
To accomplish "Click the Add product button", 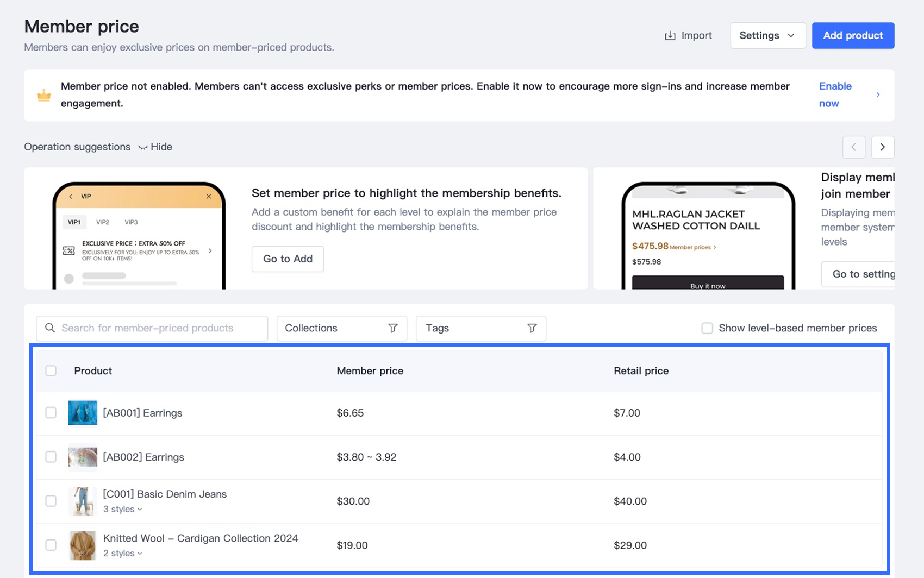I will coord(853,36).
